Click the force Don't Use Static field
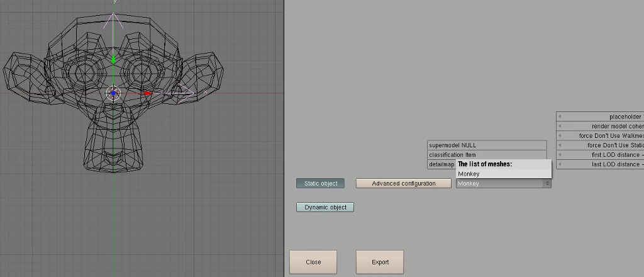The image size is (644, 277). tap(600, 145)
